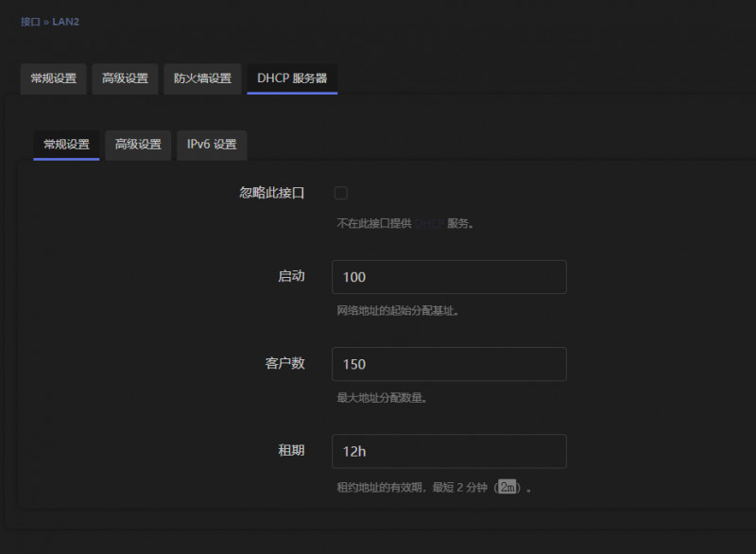This screenshot has width=756, height=554.
Task: Click the 接口 breadcrumb link
Action: click(30, 21)
